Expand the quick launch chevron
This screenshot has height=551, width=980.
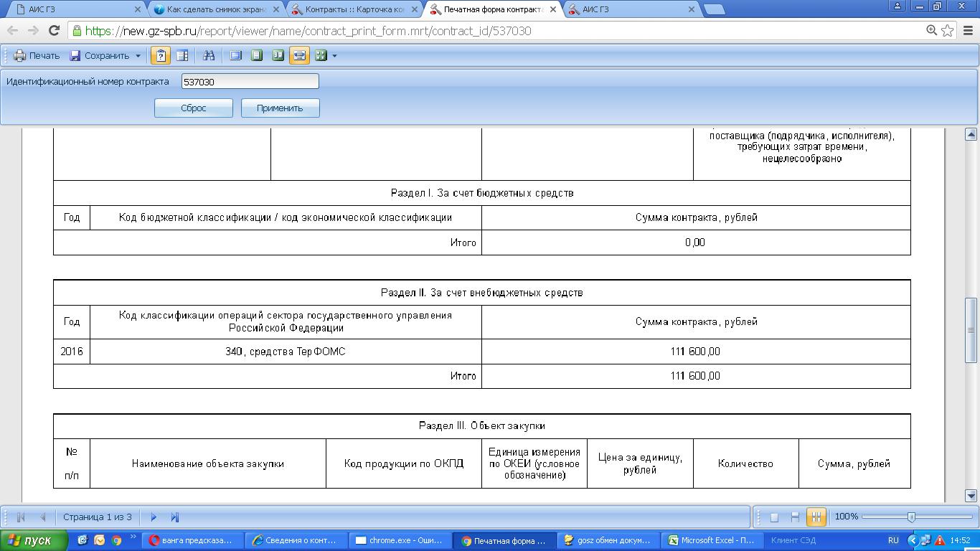(133, 537)
